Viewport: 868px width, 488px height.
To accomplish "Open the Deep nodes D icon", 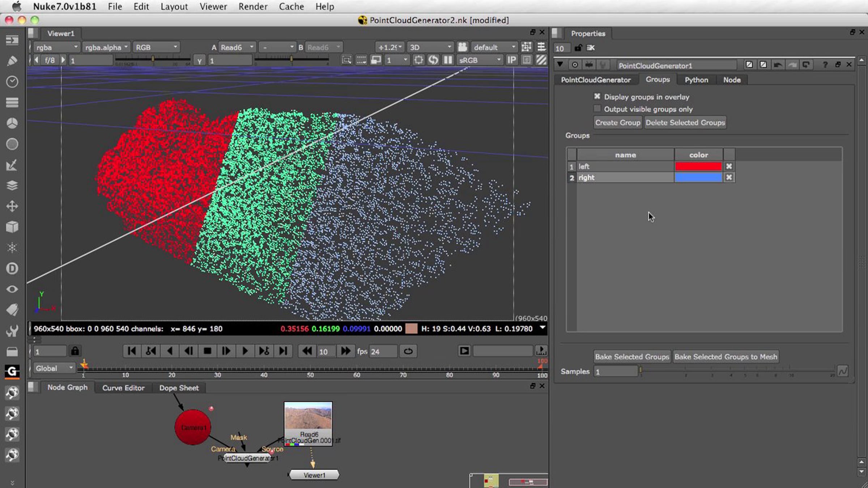I will point(12,269).
